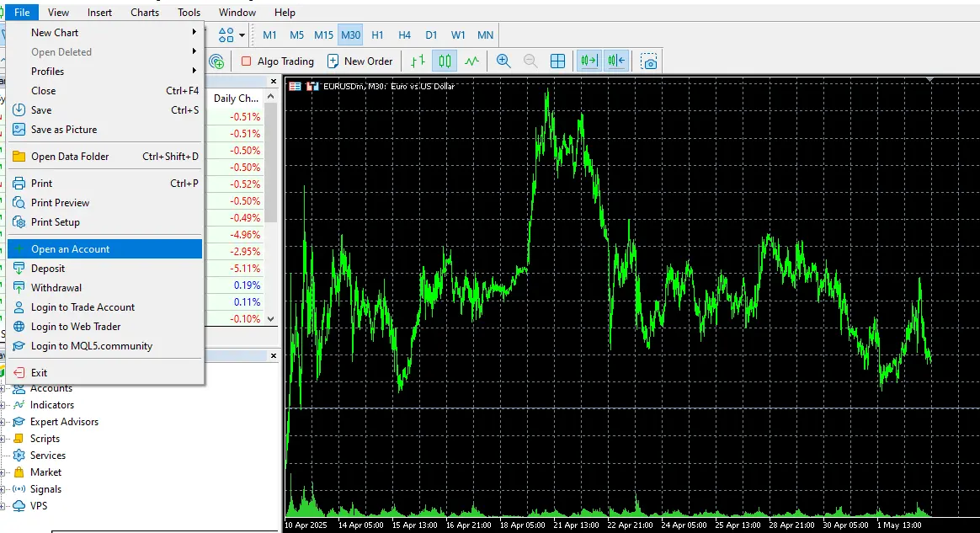Click the Market shopping bag icon

tap(19, 472)
